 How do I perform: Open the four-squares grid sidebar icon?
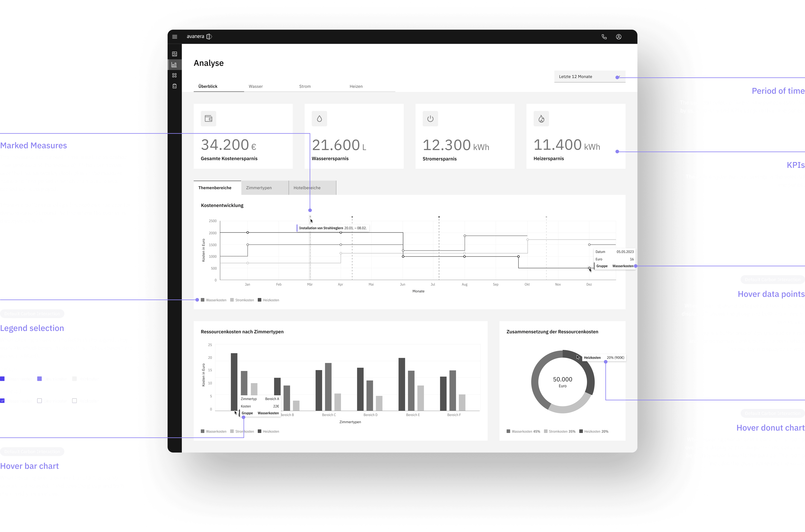coord(174,75)
